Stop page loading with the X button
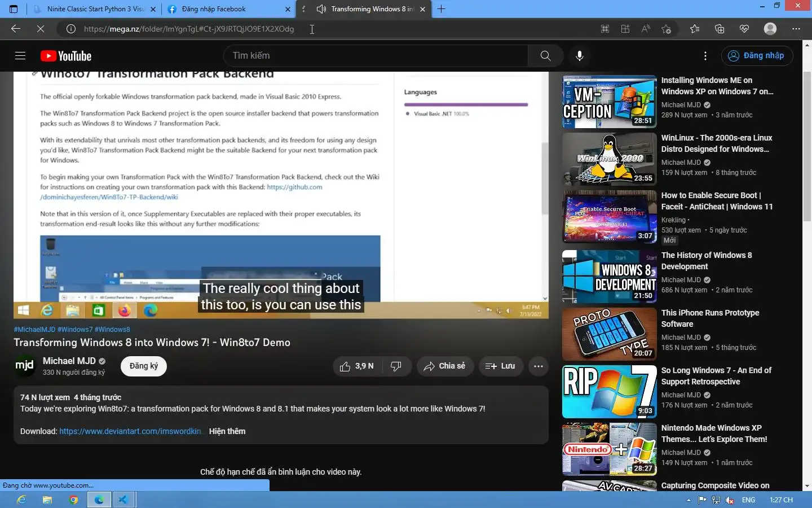 41,29
